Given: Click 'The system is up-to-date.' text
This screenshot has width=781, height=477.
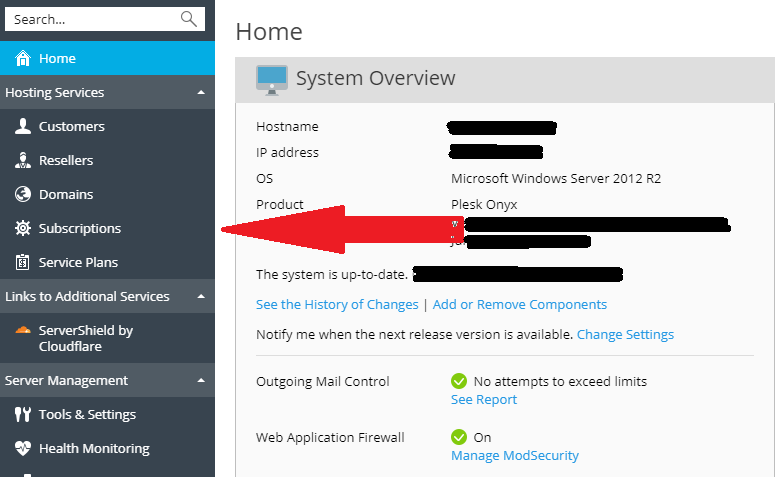Looking at the screenshot, I should (x=332, y=274).
